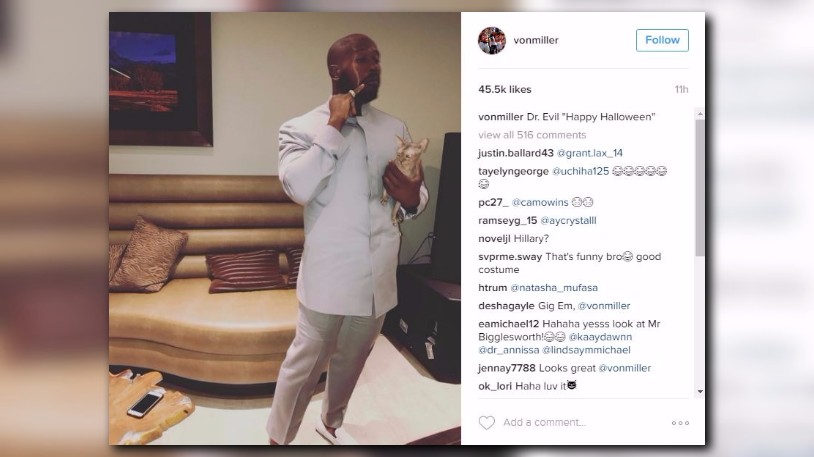The height and width of the screenshot is (457, 814).
Task: Click the comments scrollbar up arrow
Action: (x=700, y=114)
